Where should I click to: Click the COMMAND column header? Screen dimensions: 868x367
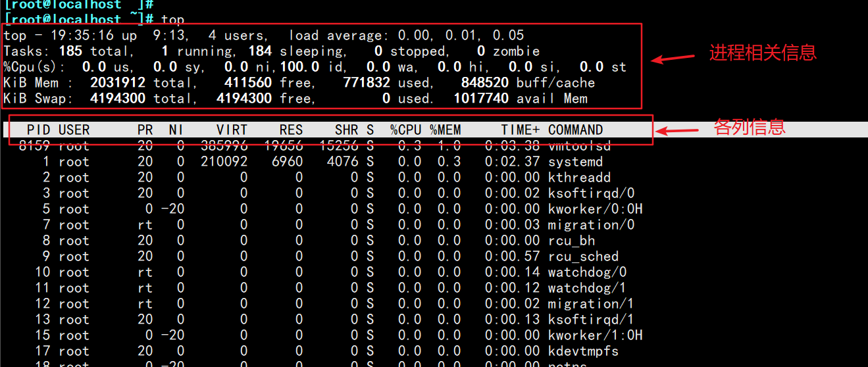click(575, 130)
